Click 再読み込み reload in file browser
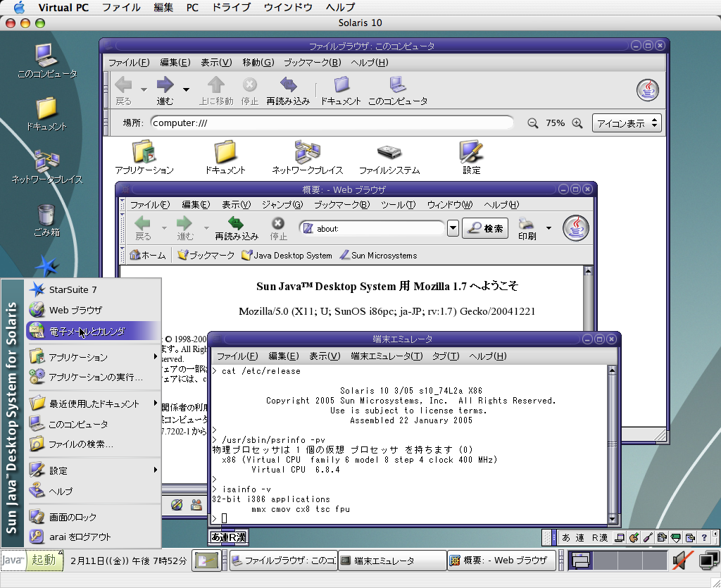The width and height of the screenshot is (721, 588). 288,91
